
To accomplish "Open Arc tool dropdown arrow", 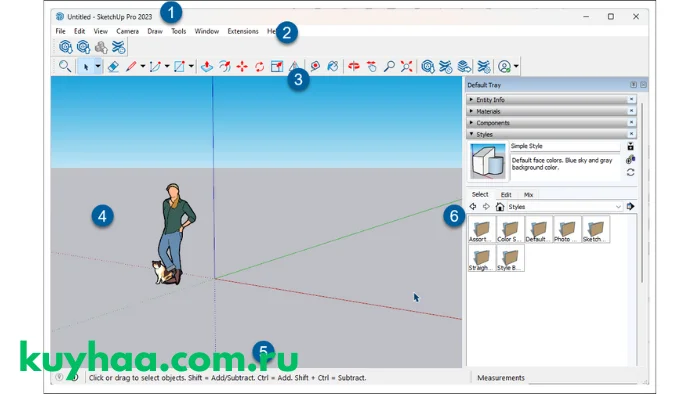I will click(167, 66).
